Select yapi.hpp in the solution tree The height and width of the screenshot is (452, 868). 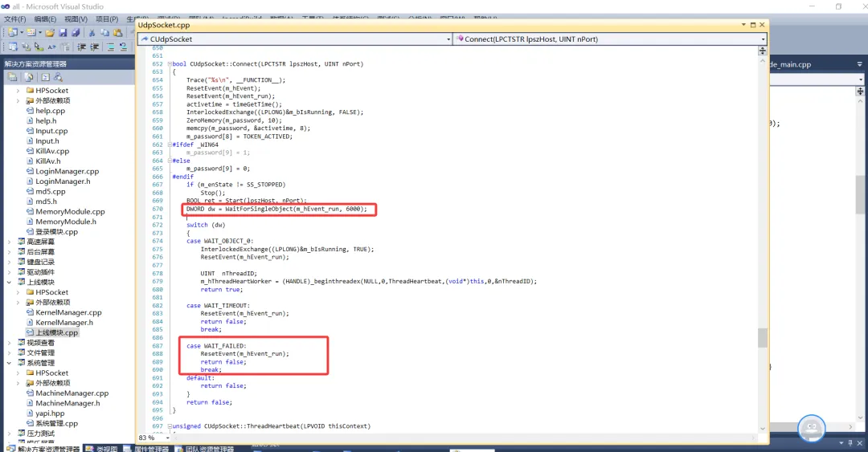(50, 413)
